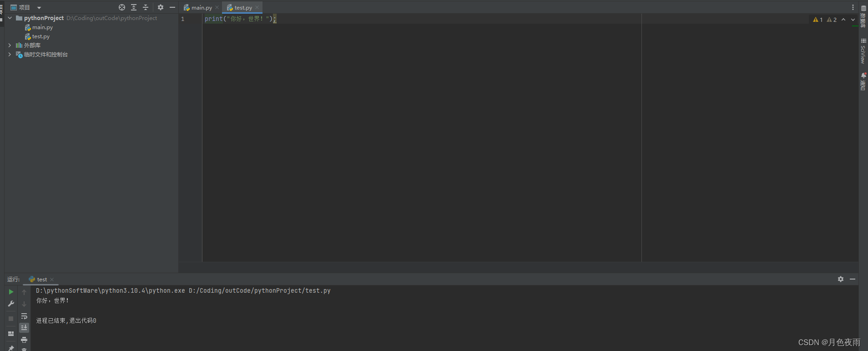Go up the stack trace arrow
868x351 pixels.
pyautogui.click(x=24, y=292)
